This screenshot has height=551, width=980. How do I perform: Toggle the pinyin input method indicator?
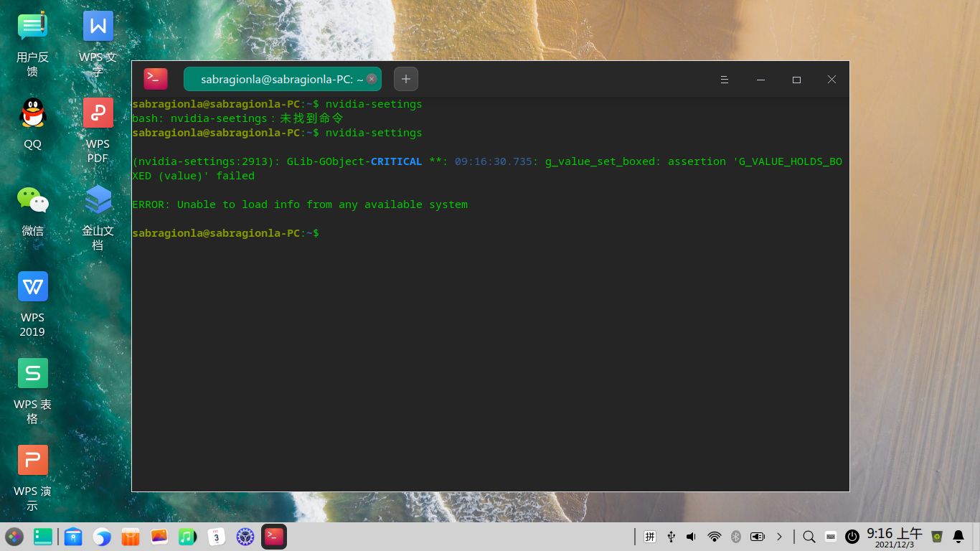(x=650, y=537)
